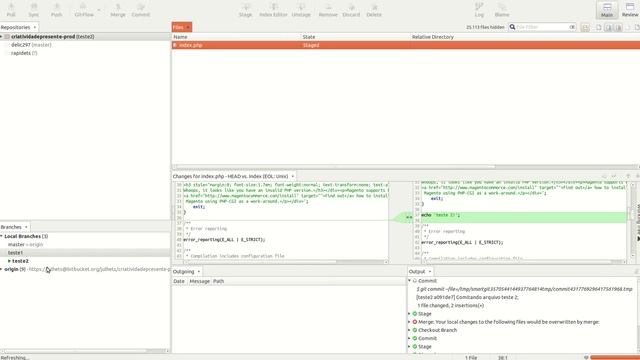Open the Branches panel menu arrow
This screenshot has width=640, height=360.
click(26, 227)
